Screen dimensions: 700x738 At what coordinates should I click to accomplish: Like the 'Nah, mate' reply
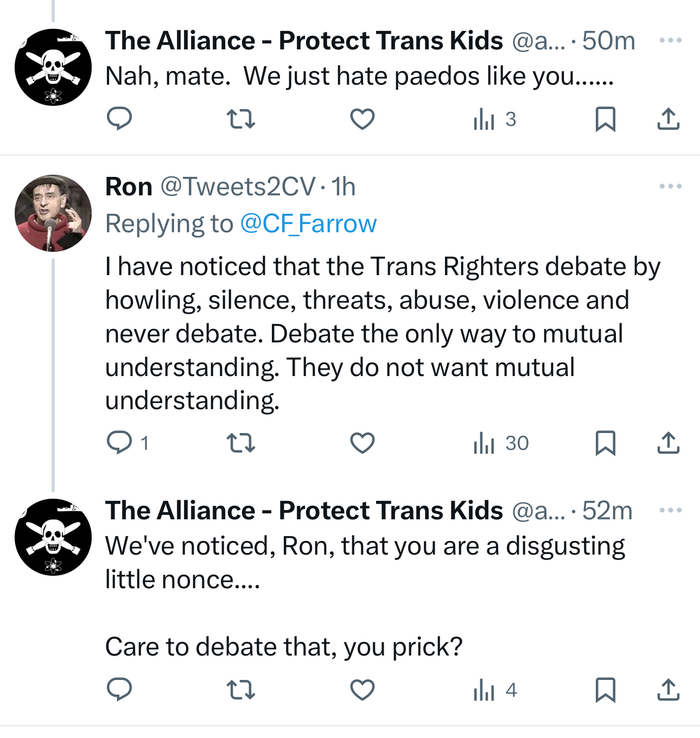pyautogui.click(x=362, y=119)
